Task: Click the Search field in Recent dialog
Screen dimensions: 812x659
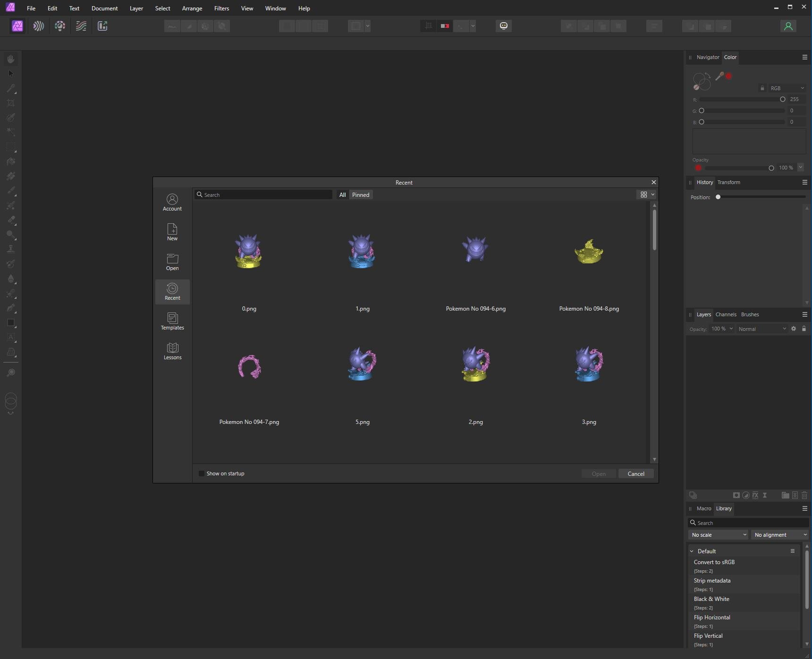Action: (263, 194)
